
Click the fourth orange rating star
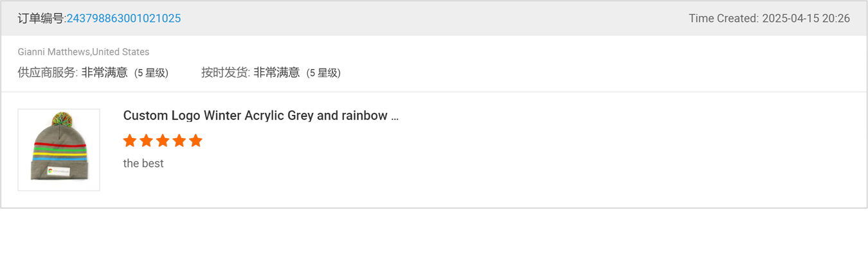coord(179,141)
